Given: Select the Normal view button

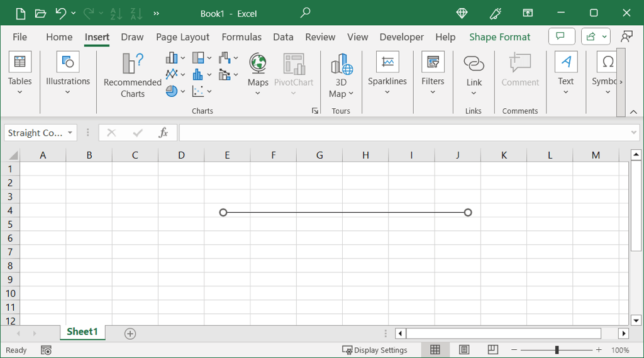Looking at the screenshot, I should coord(435,350).
